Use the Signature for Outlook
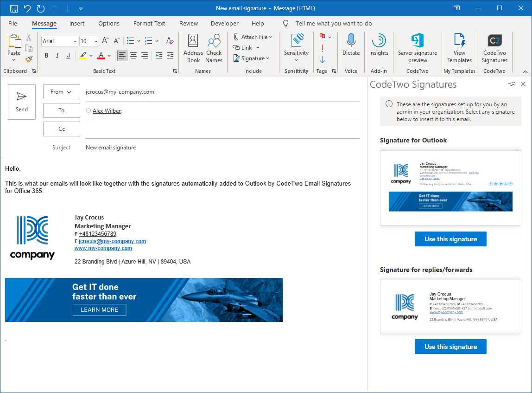The height and width of the screenshot is (393, 532). coord(450,239)
